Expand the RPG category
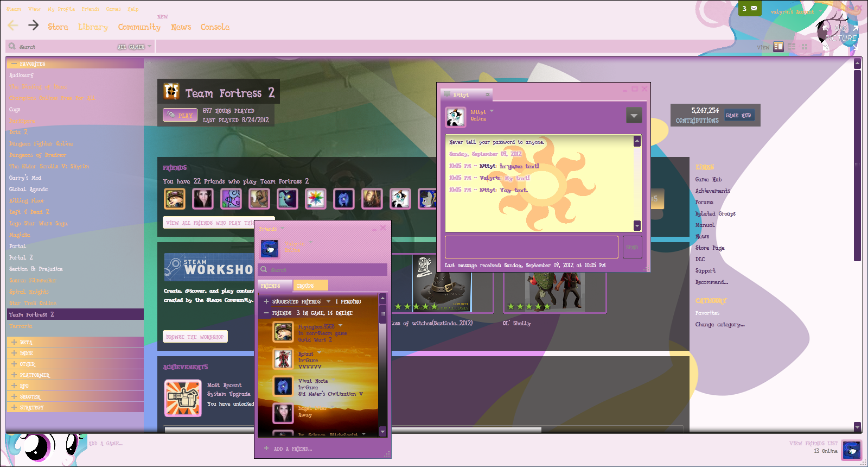 click(14, 386)
